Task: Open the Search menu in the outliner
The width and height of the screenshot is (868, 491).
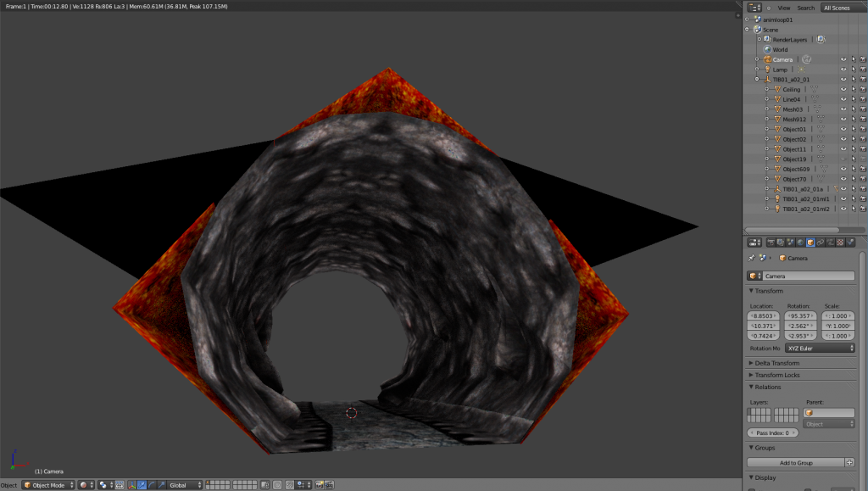Action: (805, 8)
